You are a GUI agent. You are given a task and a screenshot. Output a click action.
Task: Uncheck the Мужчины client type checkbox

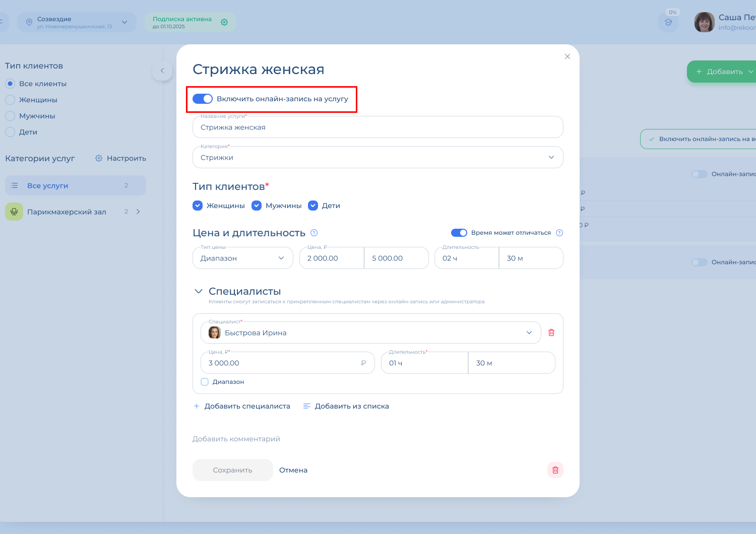257,206
